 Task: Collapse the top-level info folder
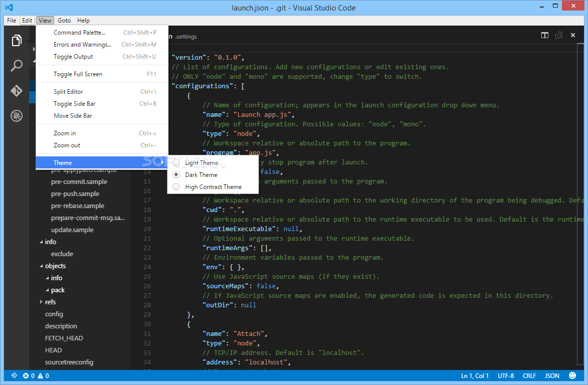[41, 242]
